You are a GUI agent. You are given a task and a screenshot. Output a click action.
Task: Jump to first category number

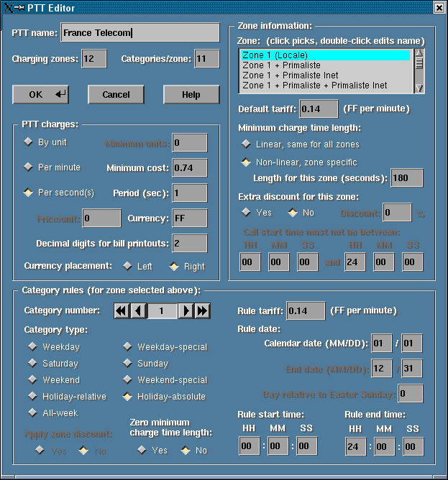click(122, 311)
